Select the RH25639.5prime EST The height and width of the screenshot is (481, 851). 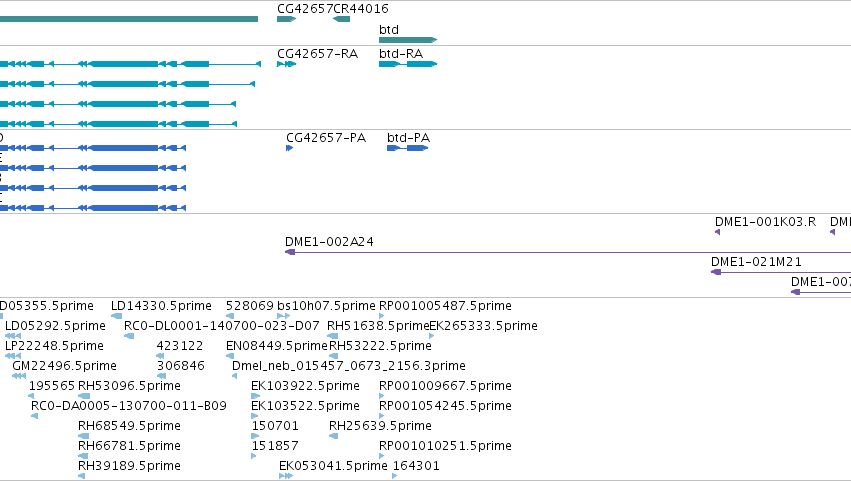coord(333,436)
